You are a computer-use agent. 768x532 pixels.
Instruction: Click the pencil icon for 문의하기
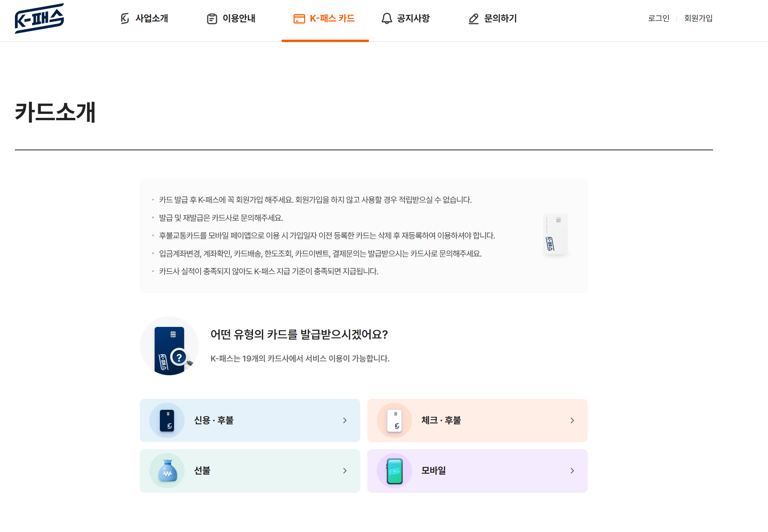(473, 18)
